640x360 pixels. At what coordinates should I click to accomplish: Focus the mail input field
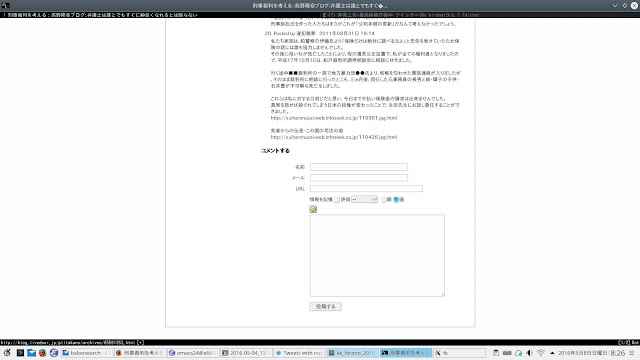359,178
